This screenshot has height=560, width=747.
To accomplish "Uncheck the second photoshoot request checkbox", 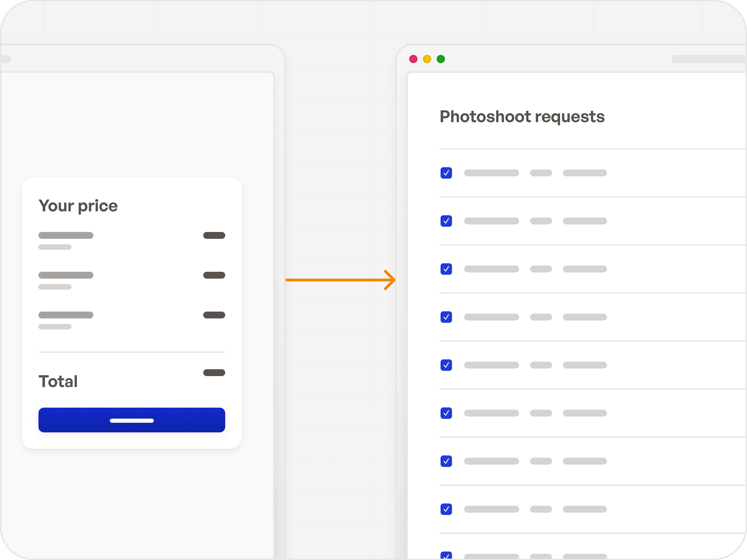I will tap(446, 221).
